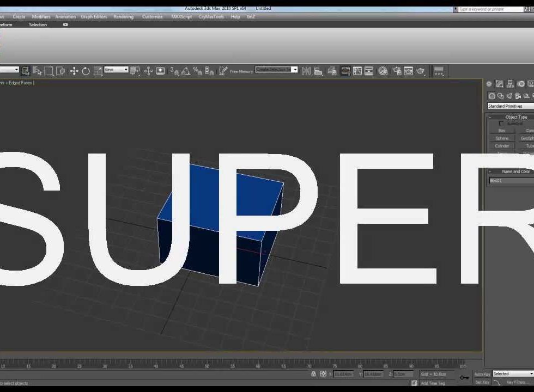Open the Curve Editor
Viewport: 534px width, 392px height.
click(357, 71)
